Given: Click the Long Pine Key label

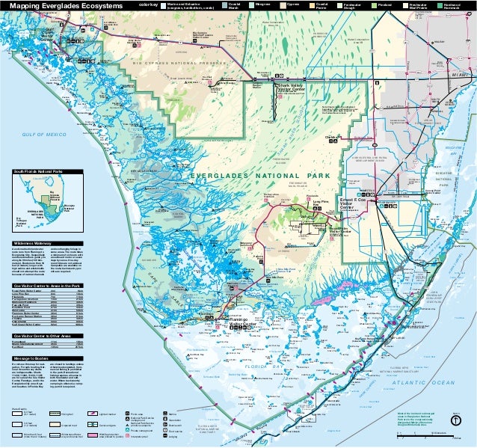Looking at the screenshot, I should coord(321,203).
